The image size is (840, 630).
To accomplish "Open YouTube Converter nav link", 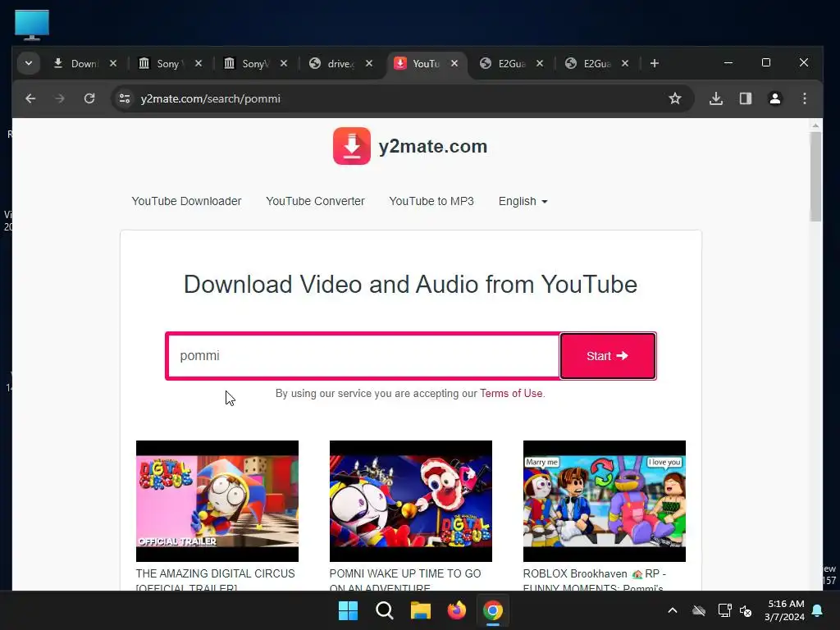I will click(x=315, y=202).
